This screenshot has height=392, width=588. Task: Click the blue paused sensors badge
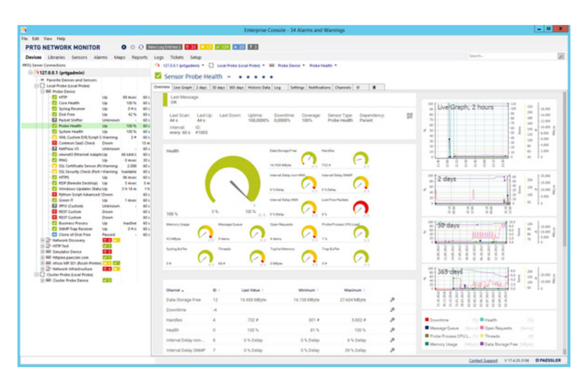238,47
